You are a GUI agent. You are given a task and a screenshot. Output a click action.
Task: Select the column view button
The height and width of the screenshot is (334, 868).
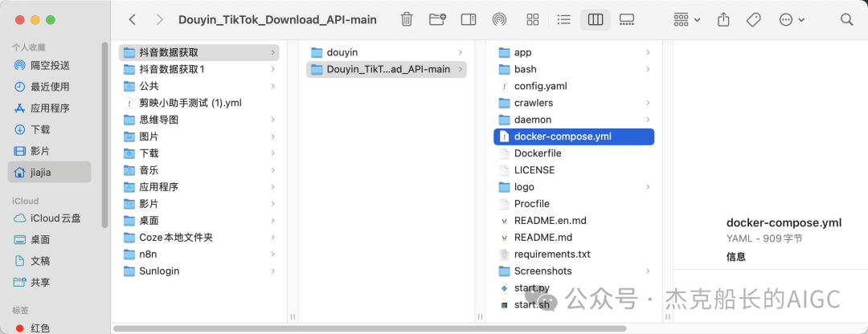point(595,20)
